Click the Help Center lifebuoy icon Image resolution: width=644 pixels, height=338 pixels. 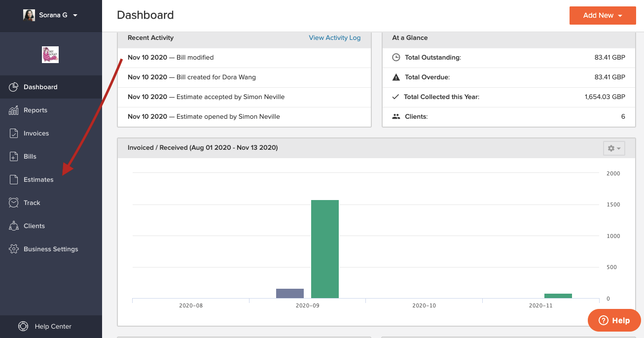23,326
